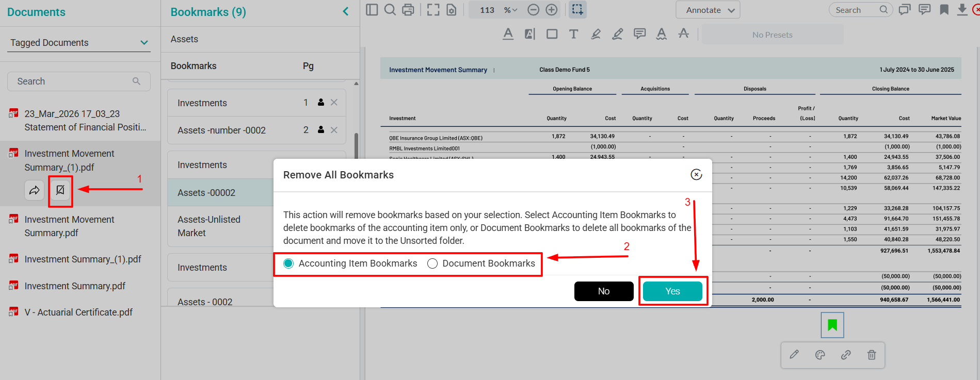The height and width of the screenshot is (380, 980).
Task: Click the green bookmark annotation in document
Action: (832, 325)
